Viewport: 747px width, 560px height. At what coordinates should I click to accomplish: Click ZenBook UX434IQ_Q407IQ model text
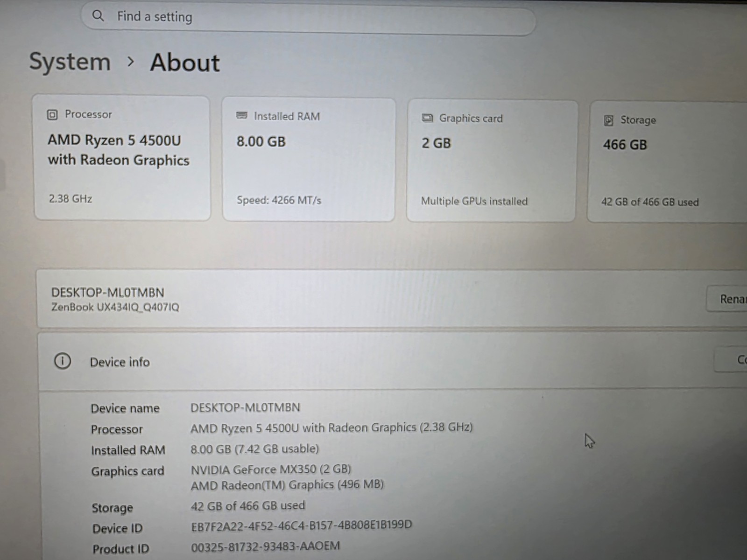[x=115, y=307]
